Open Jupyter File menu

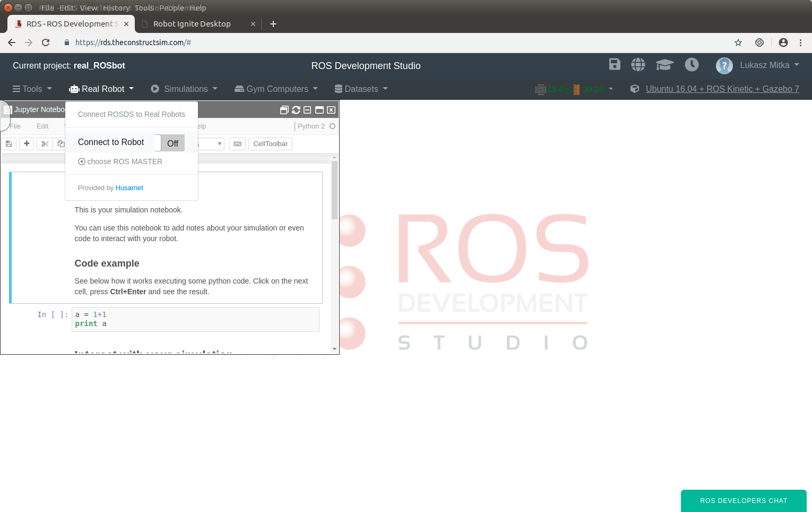[x=15, y=126]
